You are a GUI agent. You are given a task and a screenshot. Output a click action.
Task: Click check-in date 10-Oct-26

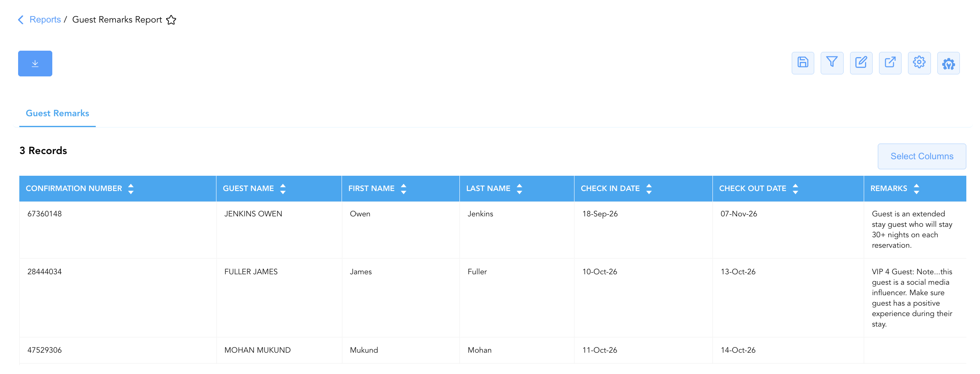coord(600,272)
